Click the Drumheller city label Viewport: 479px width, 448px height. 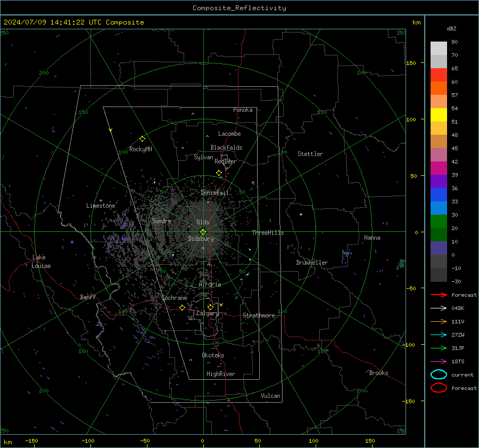click(x=312, y=263)
